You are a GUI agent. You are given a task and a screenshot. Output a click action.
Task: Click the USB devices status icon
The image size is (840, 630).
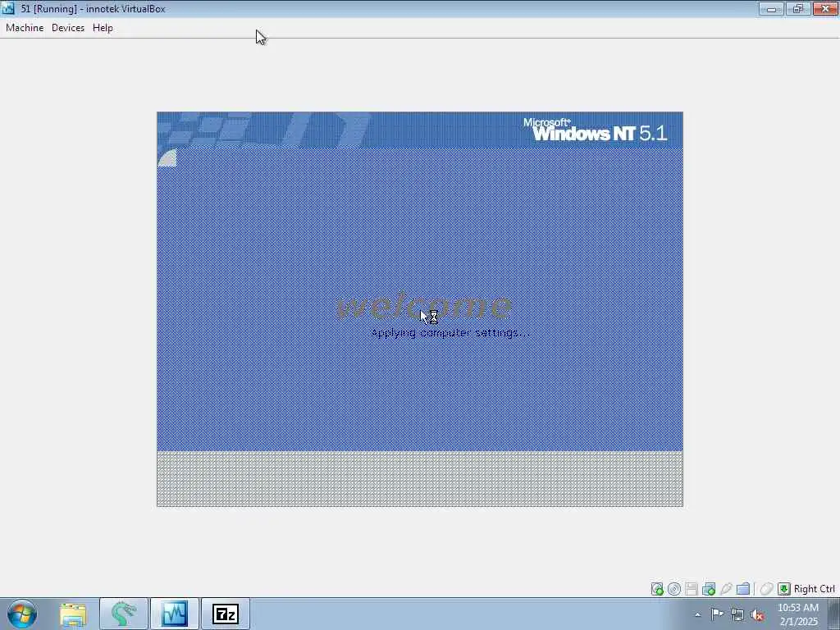tap(726, 589)
